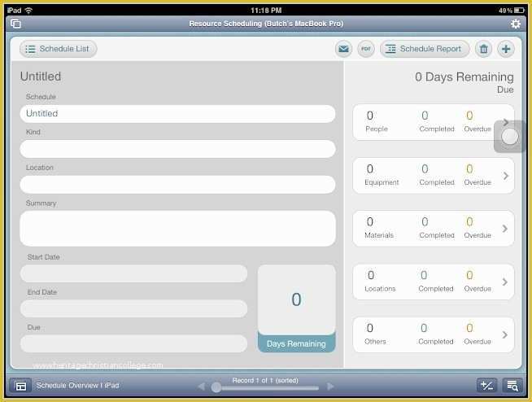Tap the Kind input field
The image size is (532, 402).
[177, 149]
